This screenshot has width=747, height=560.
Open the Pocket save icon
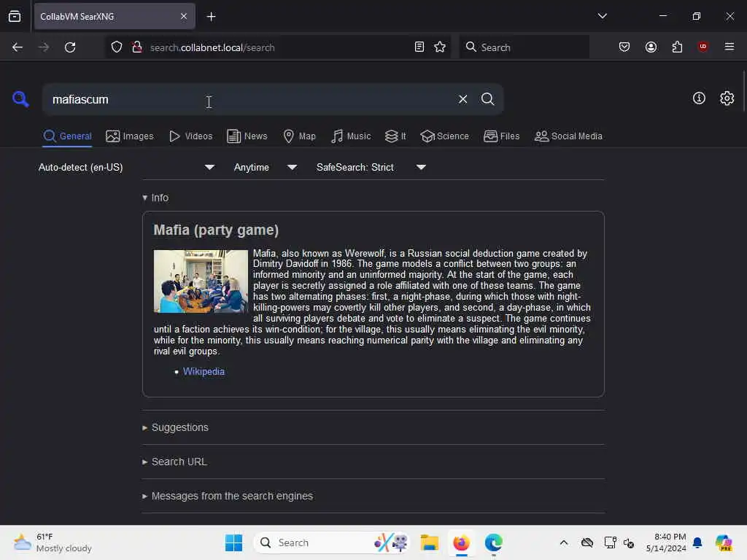pyautogui.click(x=624, y=47)
